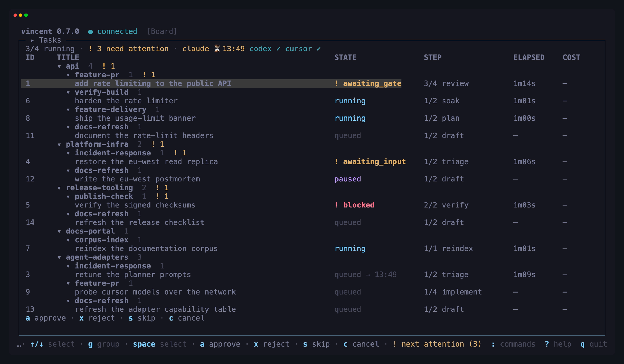Click '3 need attention' in summary line
Viewport: 624px width, 364px height.
(133, 49)
